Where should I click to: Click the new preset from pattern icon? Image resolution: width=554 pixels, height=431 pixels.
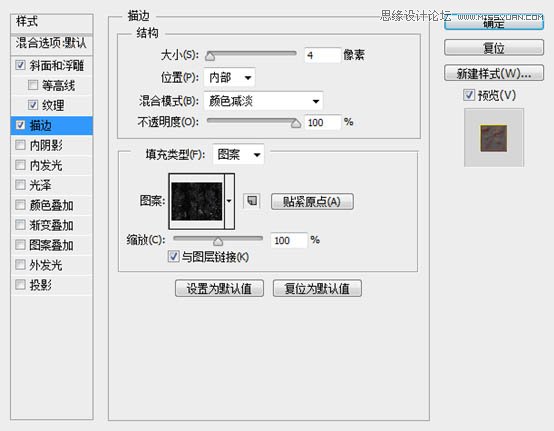pos(252,201)
